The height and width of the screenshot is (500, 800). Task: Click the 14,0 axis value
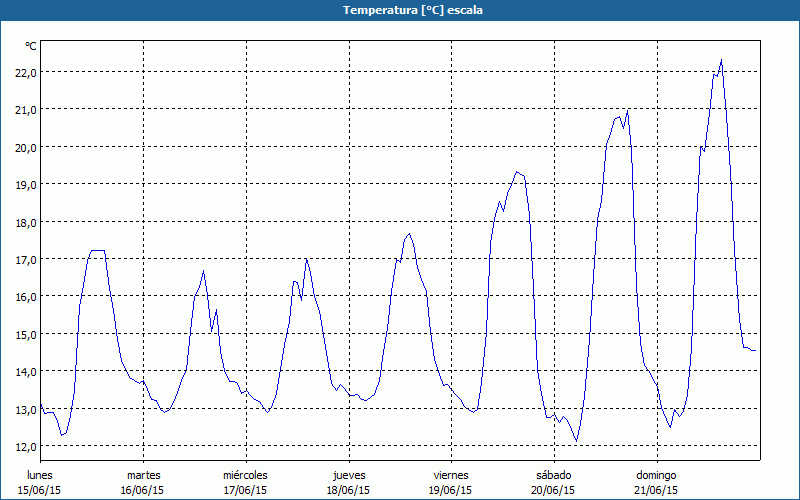click(x=26, y=372)
